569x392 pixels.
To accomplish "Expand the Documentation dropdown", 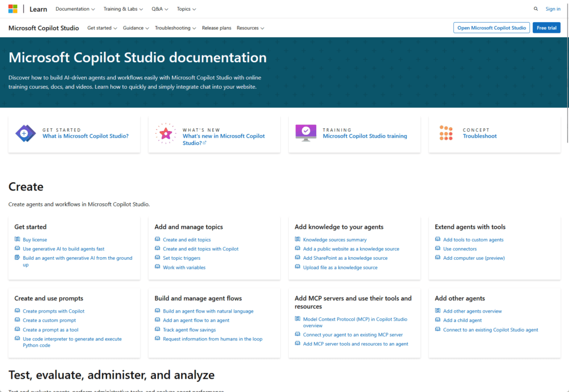I will click(x=75, y=9).
